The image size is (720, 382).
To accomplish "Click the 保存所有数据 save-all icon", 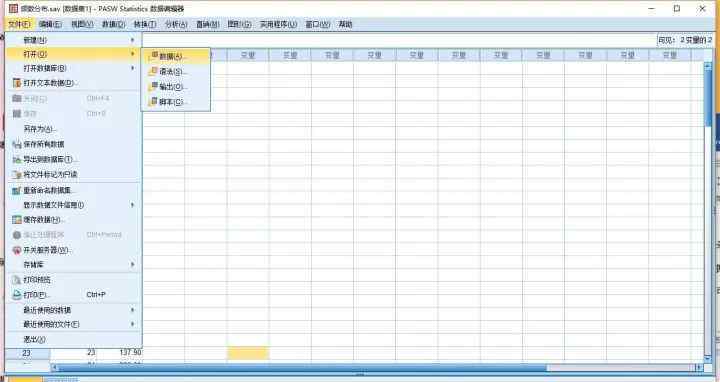I will (17, 144).
